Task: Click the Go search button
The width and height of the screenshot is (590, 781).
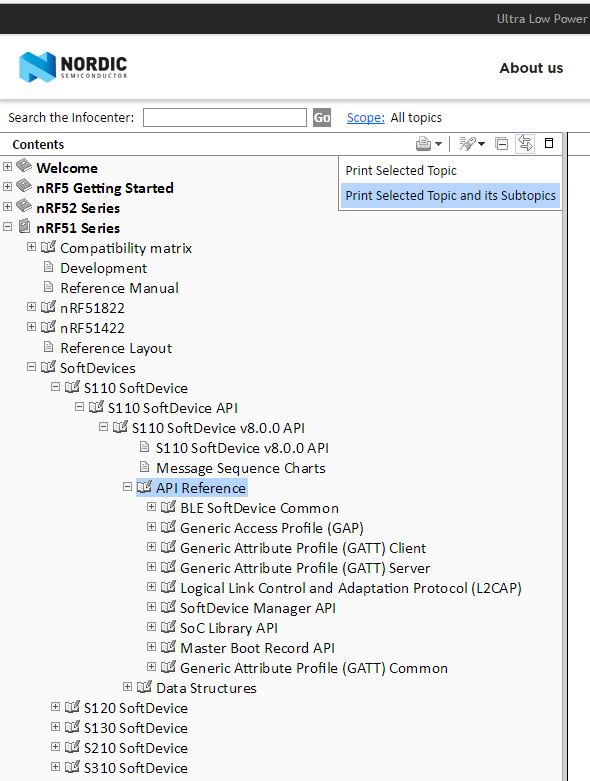Action: point(322,118)
